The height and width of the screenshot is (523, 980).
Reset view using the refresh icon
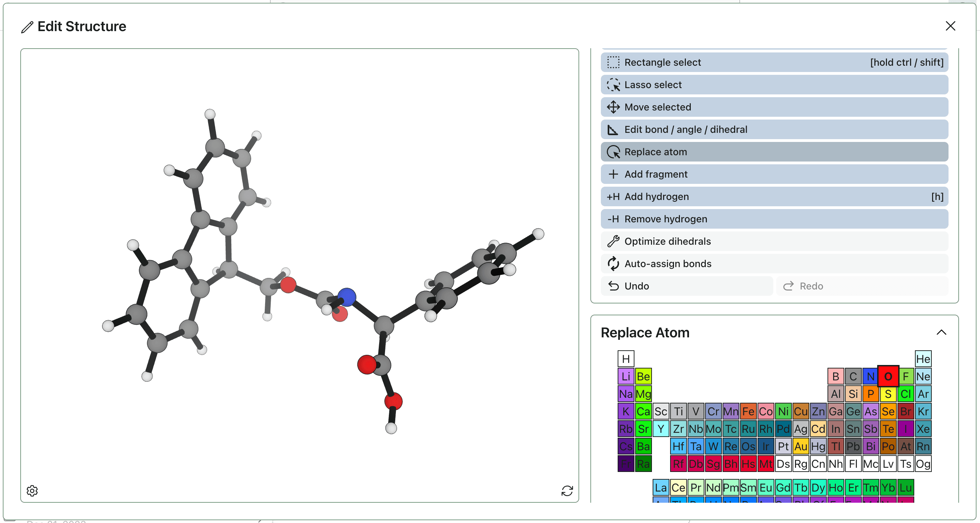(x=567, y=491)
